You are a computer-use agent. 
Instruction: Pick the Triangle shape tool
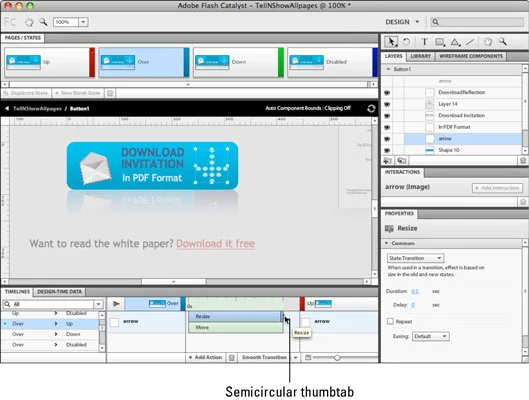[455, 42]
